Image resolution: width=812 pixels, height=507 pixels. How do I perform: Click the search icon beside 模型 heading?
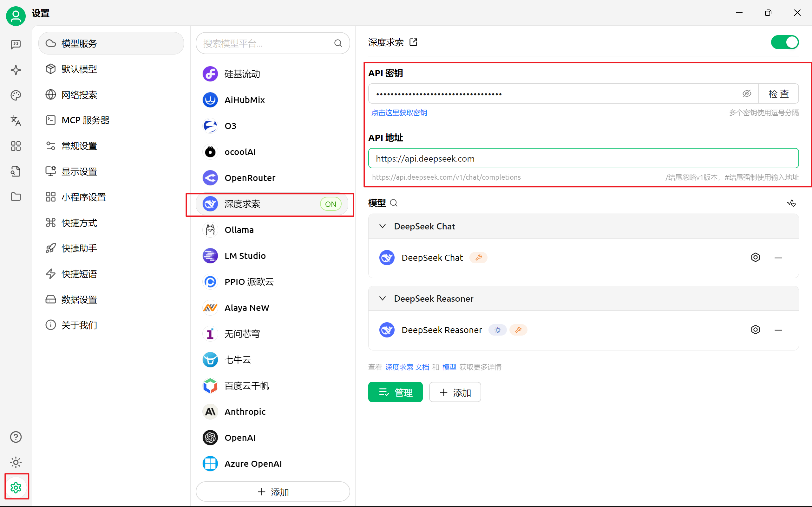click(394, 203)
